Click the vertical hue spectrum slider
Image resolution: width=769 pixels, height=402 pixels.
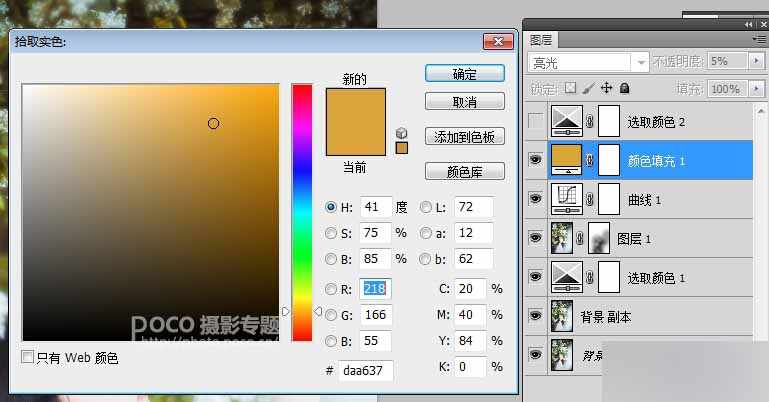pyautogui.click(x=302, y=212)
